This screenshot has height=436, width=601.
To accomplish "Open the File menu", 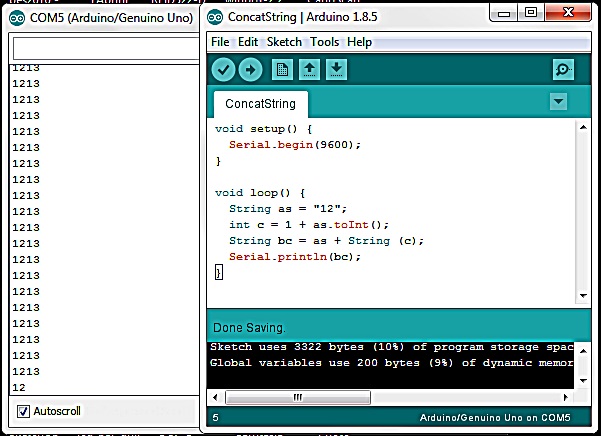I will pos(220,42).
